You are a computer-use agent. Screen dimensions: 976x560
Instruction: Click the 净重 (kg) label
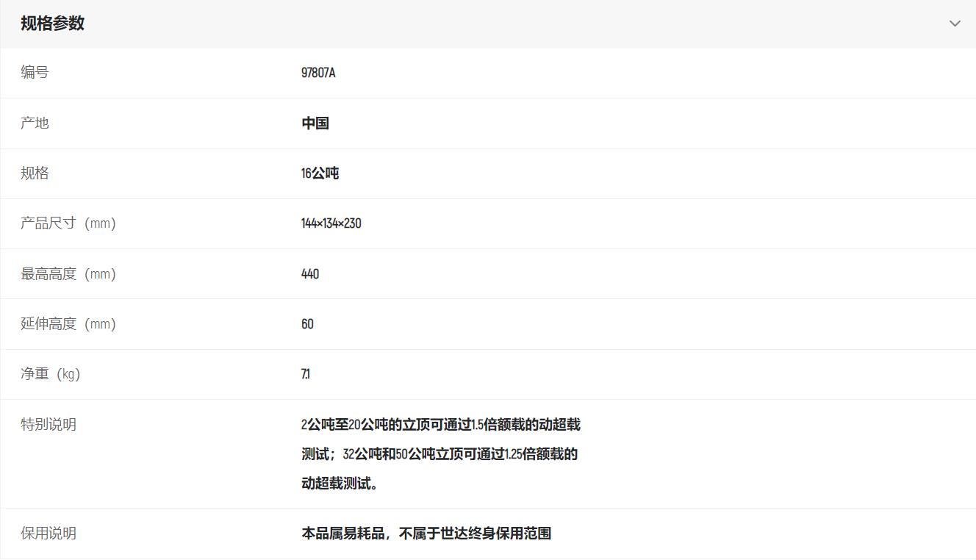(50, 374)
